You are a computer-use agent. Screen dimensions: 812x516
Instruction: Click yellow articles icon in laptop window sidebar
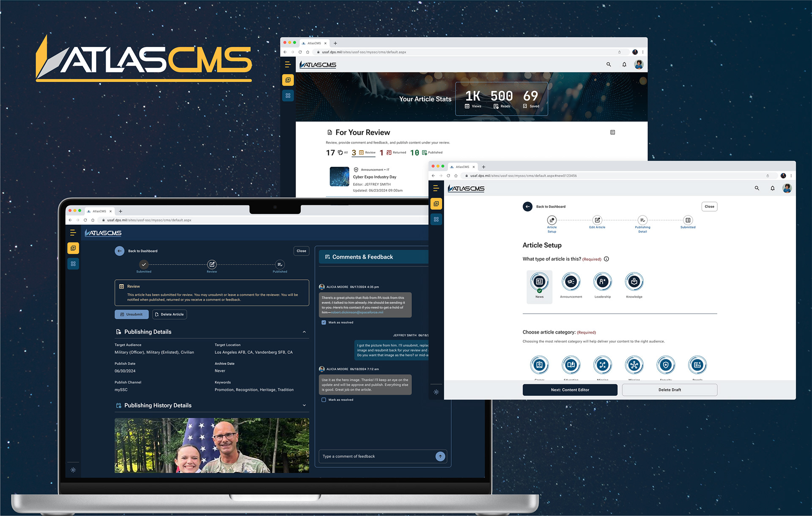click(x=73, y=248)
